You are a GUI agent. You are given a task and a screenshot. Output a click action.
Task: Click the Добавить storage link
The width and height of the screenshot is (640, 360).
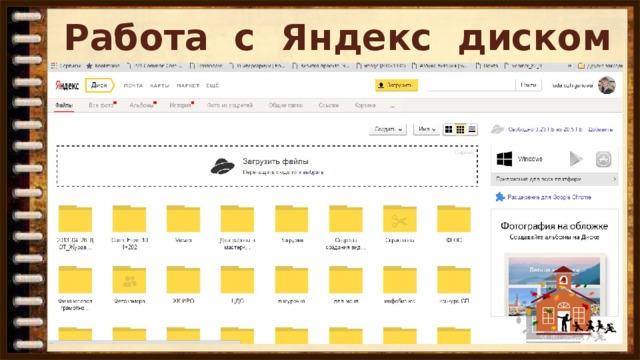(600, 129)
